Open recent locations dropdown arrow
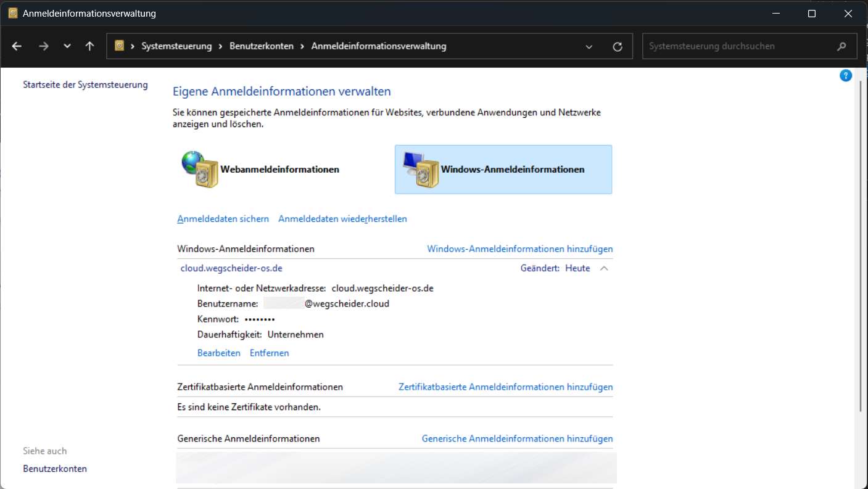 tap(67, 46)
